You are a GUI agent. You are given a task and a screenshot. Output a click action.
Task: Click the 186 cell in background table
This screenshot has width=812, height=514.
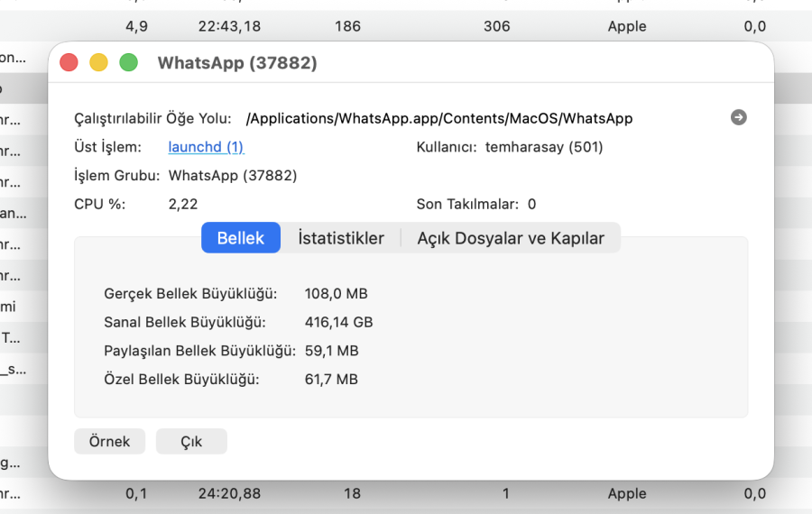(x=347, y=26)
